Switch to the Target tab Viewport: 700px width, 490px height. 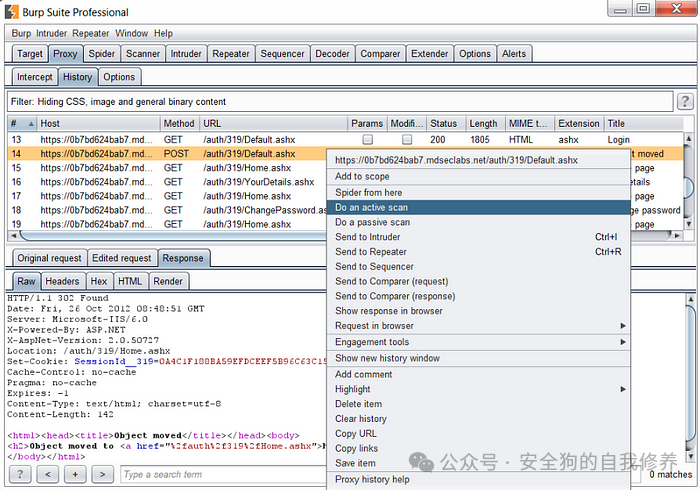tap(29, 54)
